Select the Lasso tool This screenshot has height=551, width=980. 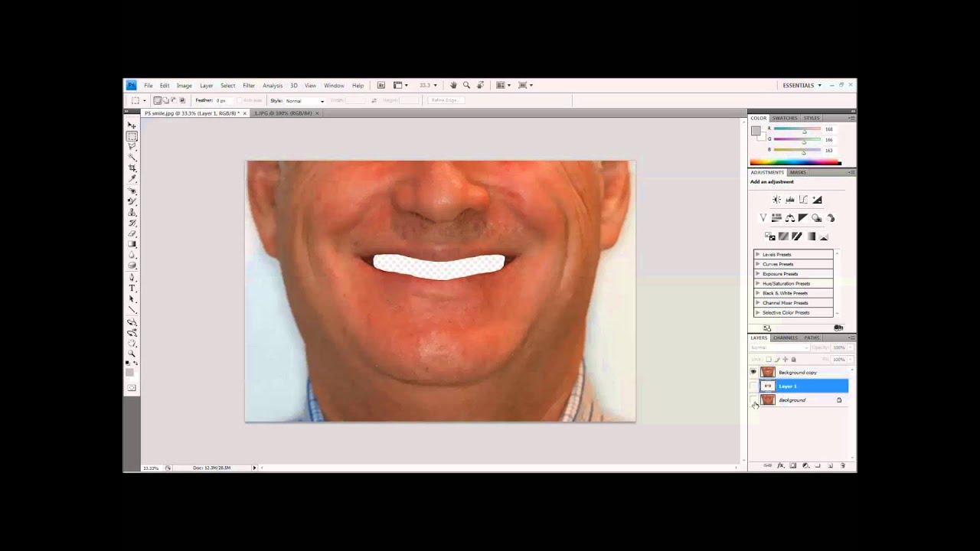[132, 146]
